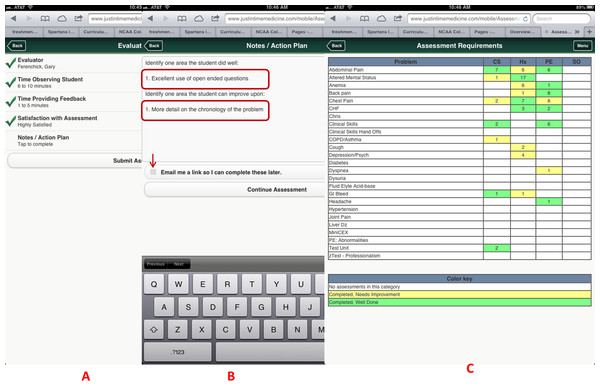Close the Assess... browser tab
This screenshot has height=390, width=600.
point(546,32)
